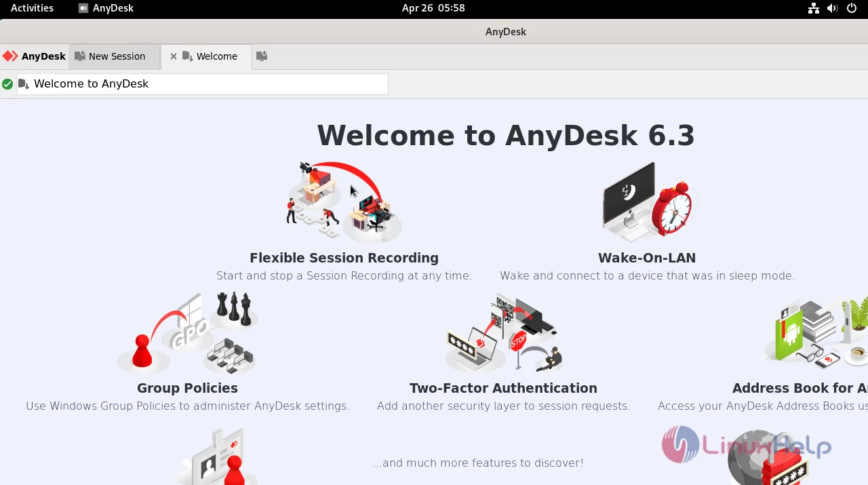This screenshot has width=868, height=485.
Task: Open the Activities overview
Action: pyautogui.click(x=32, y=8)
